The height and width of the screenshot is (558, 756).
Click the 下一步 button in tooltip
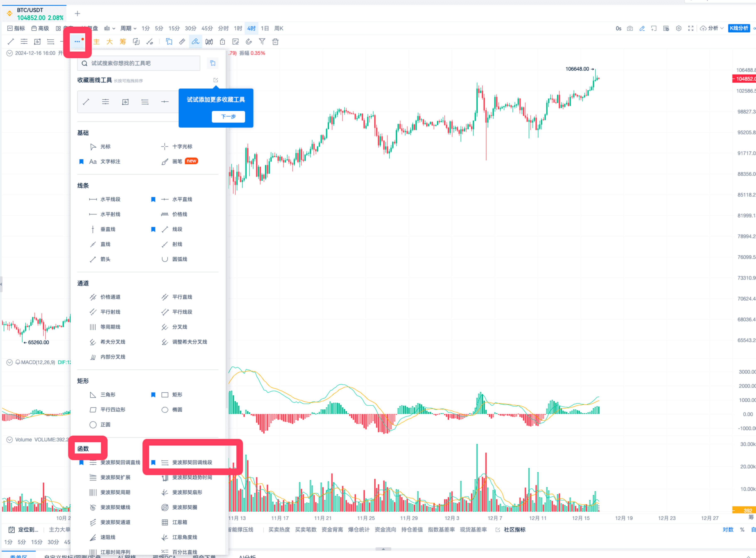228,117
